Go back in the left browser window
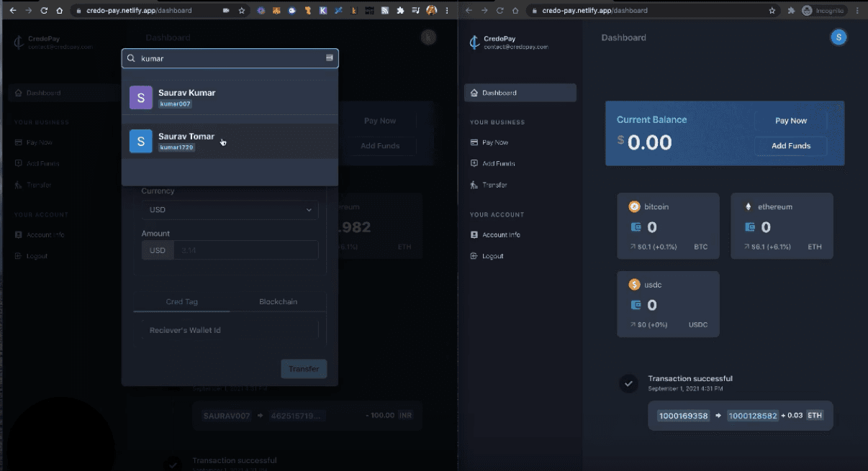This screenshot has height=471, width=868. point(12,11)
